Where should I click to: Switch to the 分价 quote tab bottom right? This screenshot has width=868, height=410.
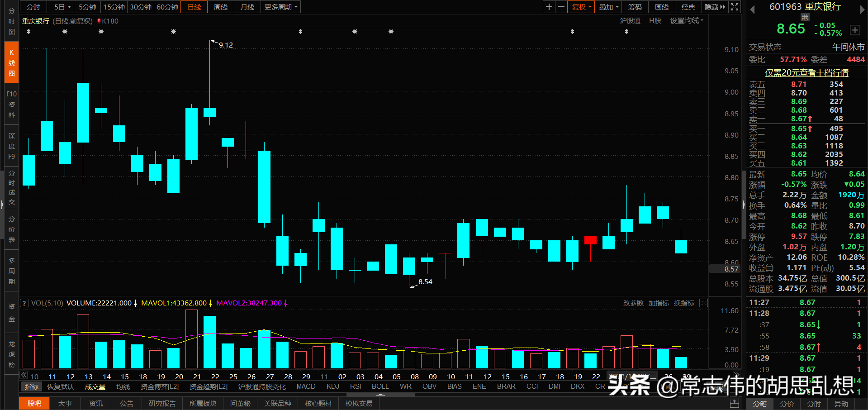pyautogui.click(x=787, y=404)
